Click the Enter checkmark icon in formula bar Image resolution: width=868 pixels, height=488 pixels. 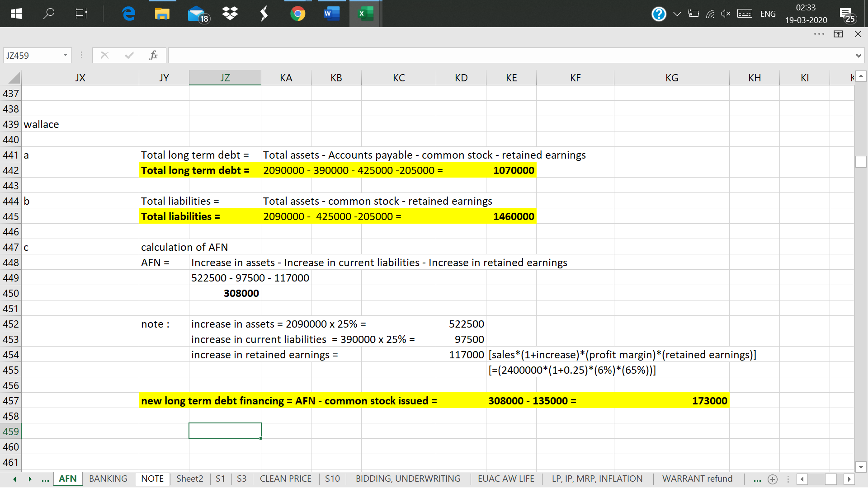129,55
